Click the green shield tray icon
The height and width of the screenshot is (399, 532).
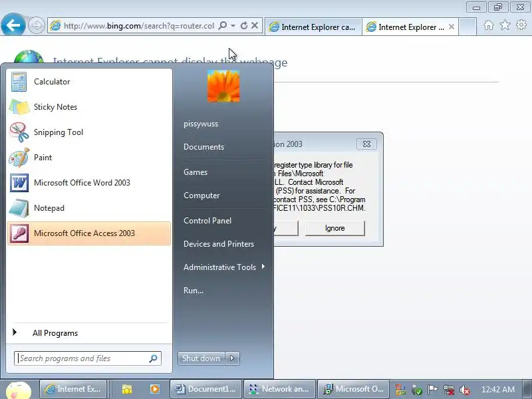[x=416, y=390]
